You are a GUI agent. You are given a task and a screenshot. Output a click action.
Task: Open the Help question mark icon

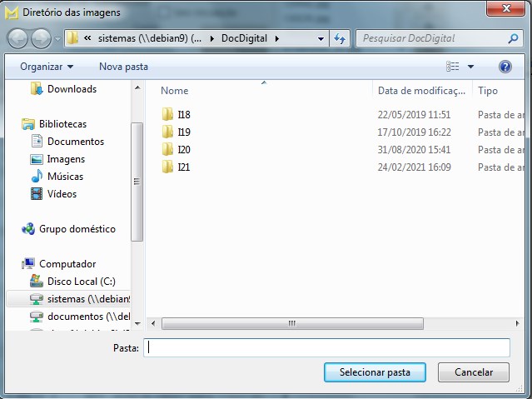coord(505,66)
